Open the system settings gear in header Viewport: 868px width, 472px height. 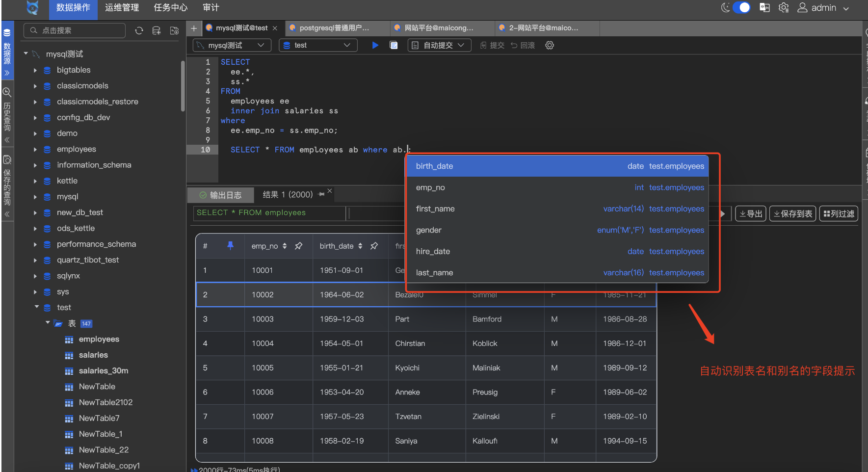coord(784,7)
